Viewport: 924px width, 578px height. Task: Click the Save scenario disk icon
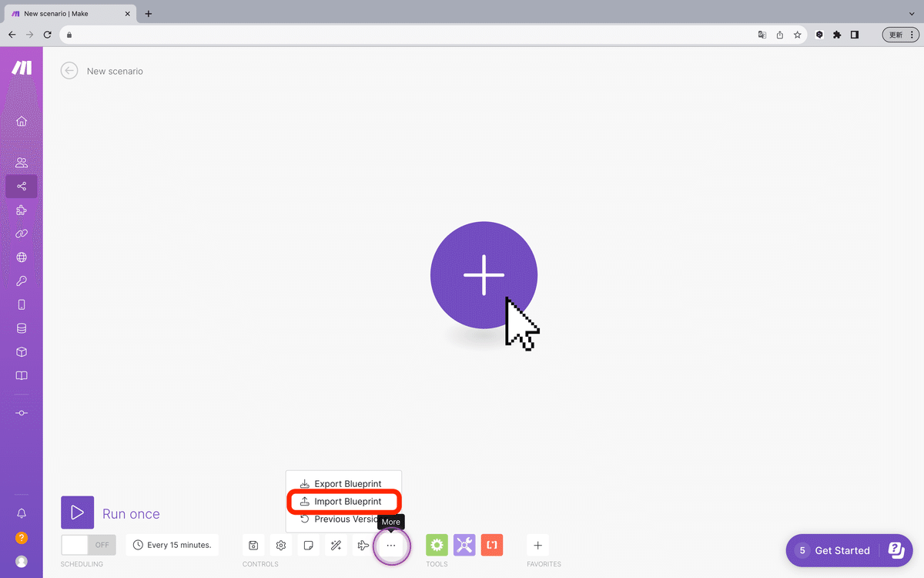pos(253,546)
